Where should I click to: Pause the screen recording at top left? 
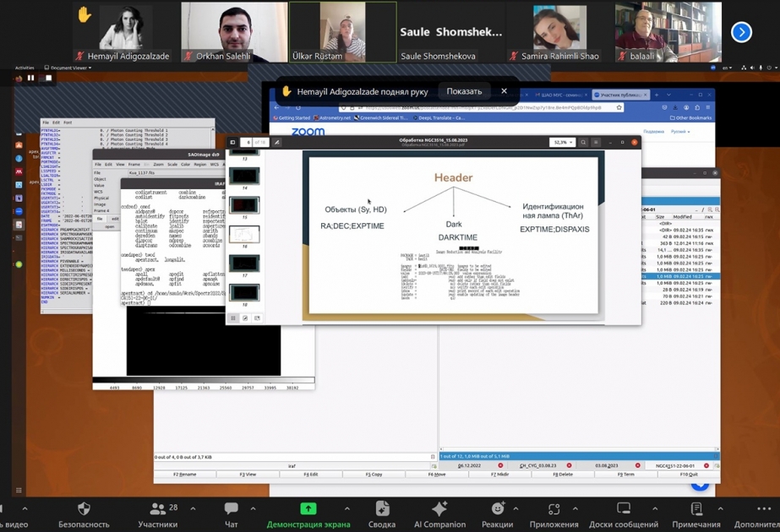point(30,78)
